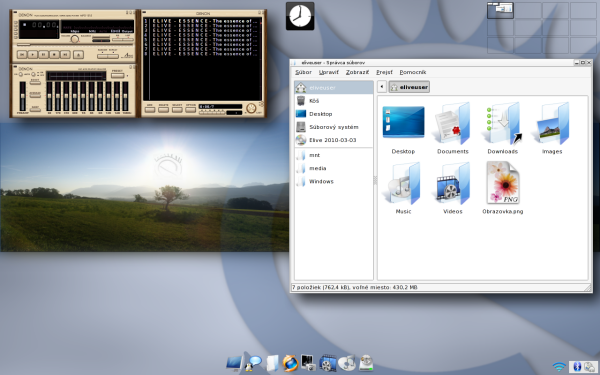Image resolution: width=600 pixels, height=375 pixels.
Task: Toggle Random playback mode
Action: [x=103, y=56]
